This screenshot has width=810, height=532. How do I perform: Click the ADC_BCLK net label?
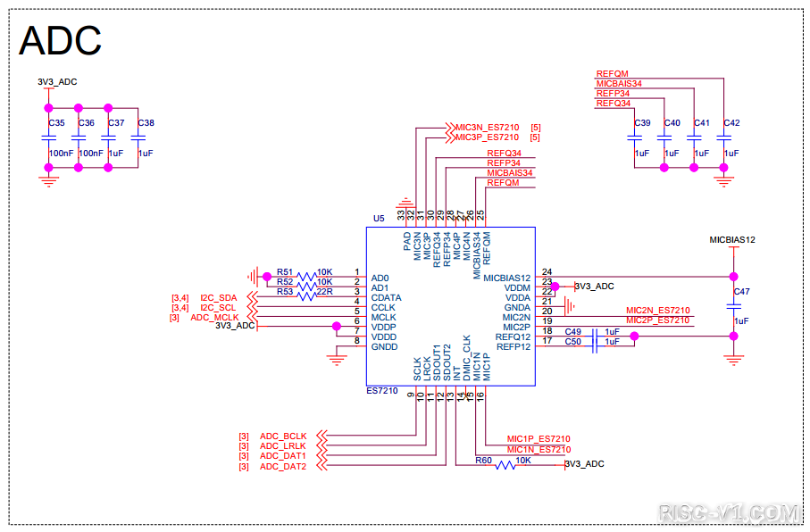(283, 436)
